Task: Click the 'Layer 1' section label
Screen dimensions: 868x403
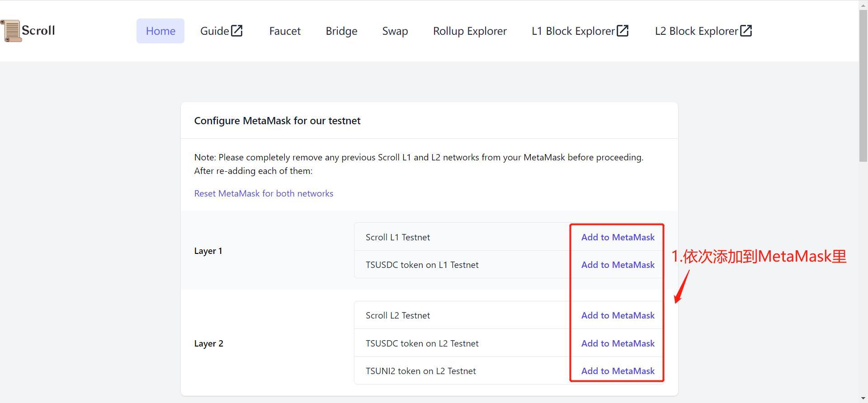Action: (208, 251)
